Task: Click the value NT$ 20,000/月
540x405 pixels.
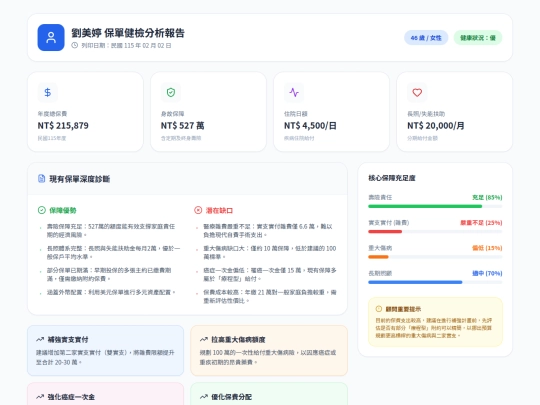Action: point(436,125)
